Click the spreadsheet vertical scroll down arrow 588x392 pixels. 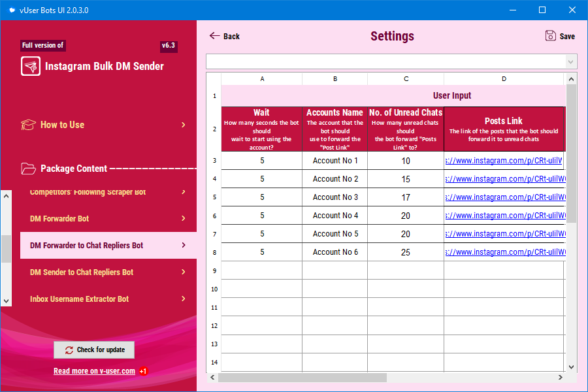571,367
